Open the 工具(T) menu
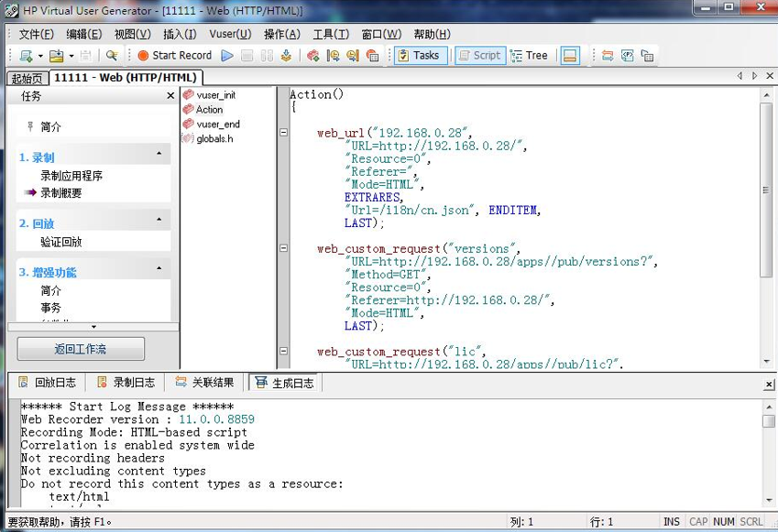Screen dimensions: 778x532 click(331, 34)
